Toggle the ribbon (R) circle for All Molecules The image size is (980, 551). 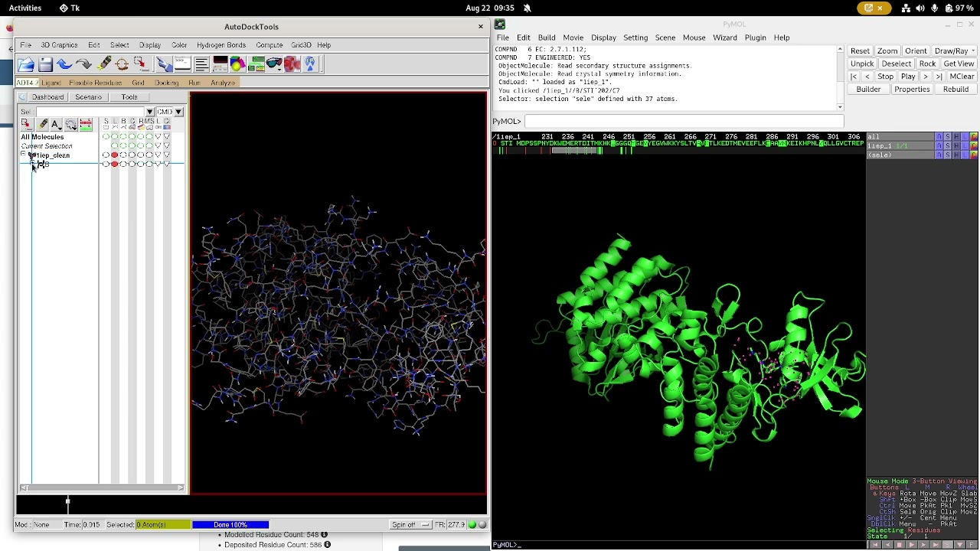coord(141,136)
